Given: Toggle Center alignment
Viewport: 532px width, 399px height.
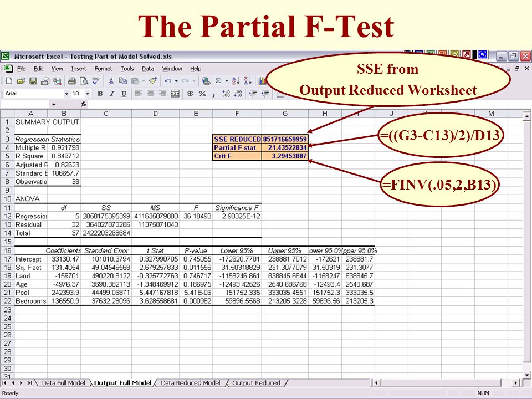Looking at the screenshot, I should 151,94.
